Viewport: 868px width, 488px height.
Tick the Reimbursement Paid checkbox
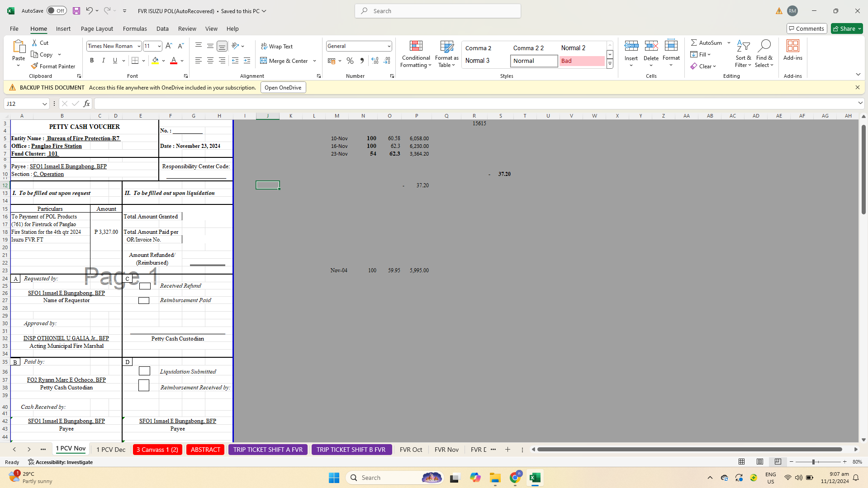(144, 300)
